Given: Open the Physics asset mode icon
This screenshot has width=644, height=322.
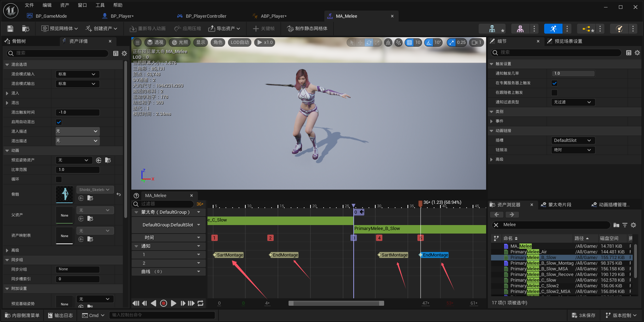Looking at the screenshot, I should pyautogui.click(x=619, y=29).
